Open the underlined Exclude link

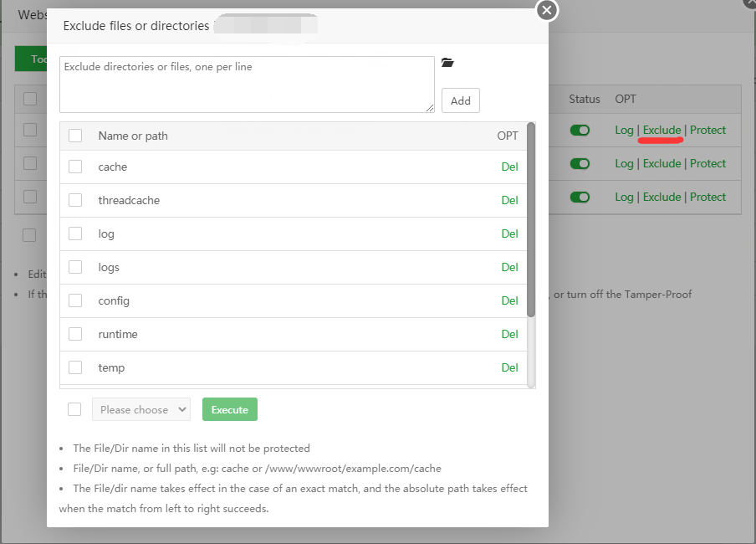pyautogui.click(x=661, y=131)
